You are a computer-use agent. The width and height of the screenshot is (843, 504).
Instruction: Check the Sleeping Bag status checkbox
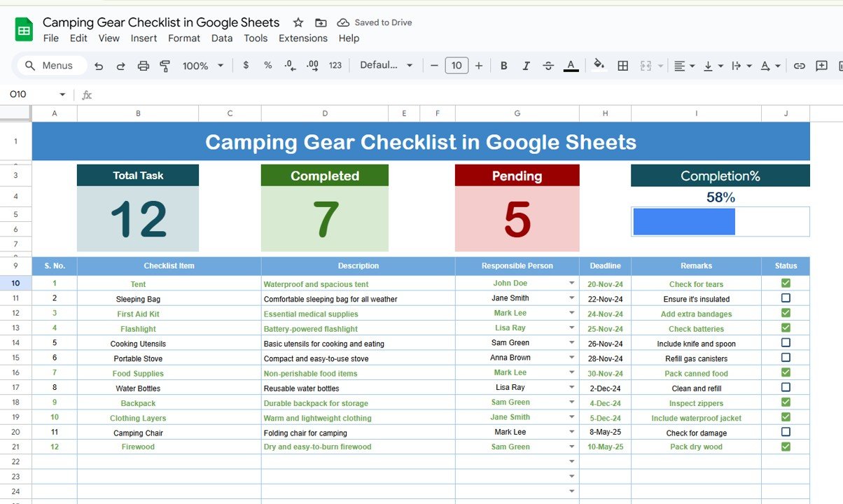(x=786, y=298)
